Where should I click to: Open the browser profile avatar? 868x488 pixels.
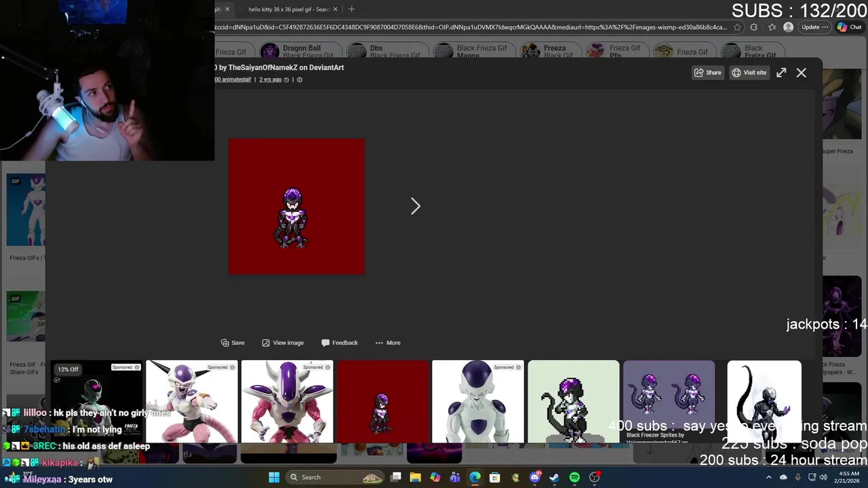(788, 27)
